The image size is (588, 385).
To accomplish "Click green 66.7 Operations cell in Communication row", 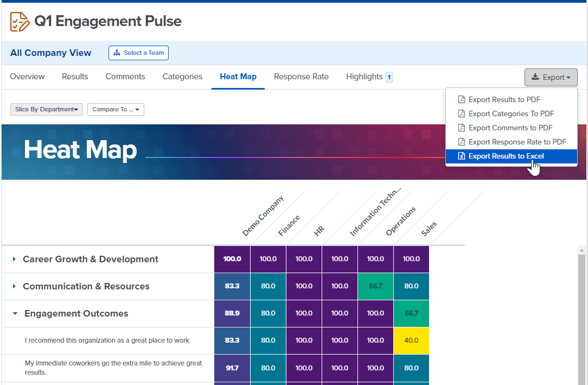I will tap(375, 286).
